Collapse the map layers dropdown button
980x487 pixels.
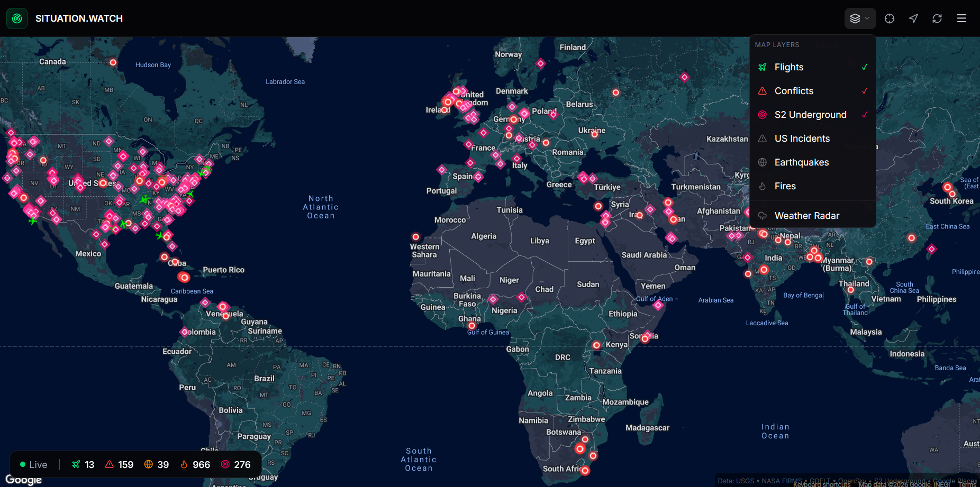click(860, 19)
